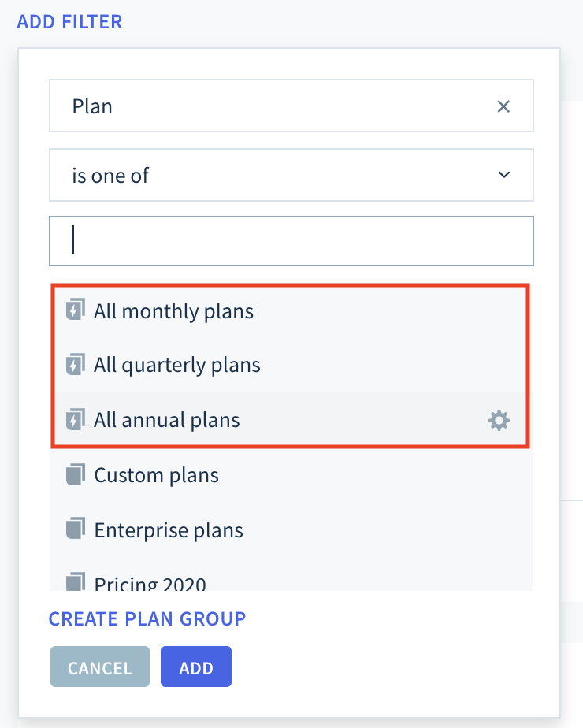Expand the 'is one of' chevron arrow
The height and width of the screenshot is (728, 583).
pyautogui.click(x=504, y=175)
